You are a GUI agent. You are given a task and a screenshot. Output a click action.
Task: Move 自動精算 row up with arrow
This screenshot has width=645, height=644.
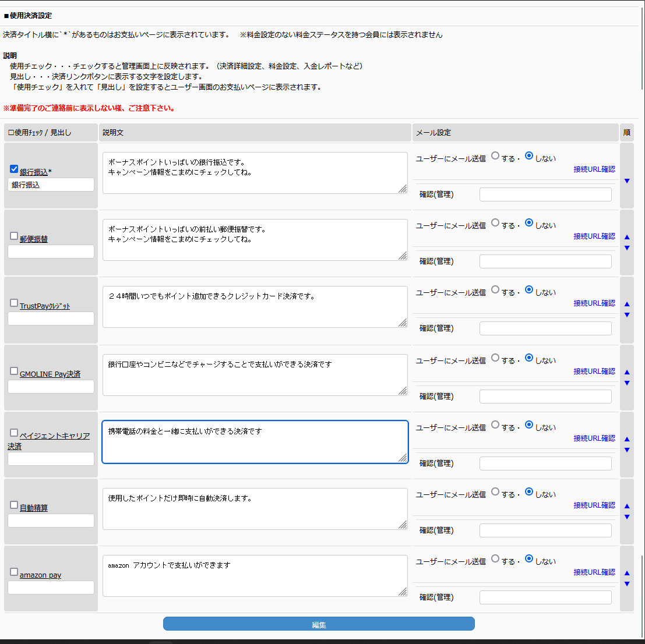(627, 506)
